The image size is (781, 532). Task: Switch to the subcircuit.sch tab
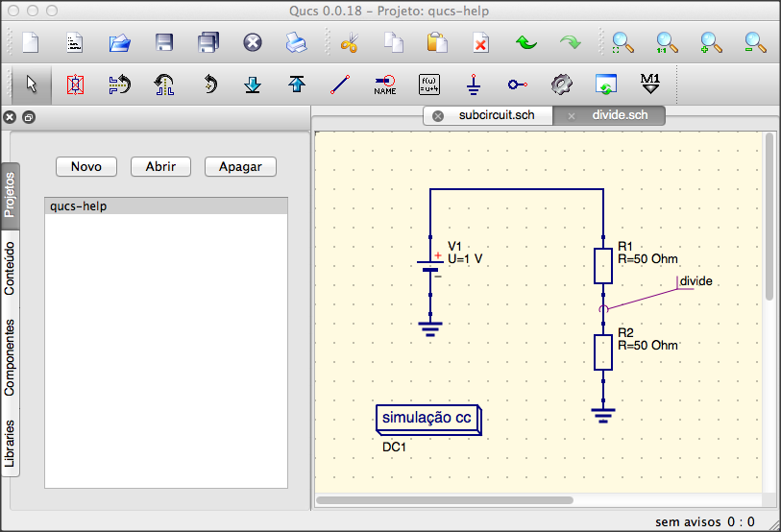pyautogui.click(x=496, y=115)
